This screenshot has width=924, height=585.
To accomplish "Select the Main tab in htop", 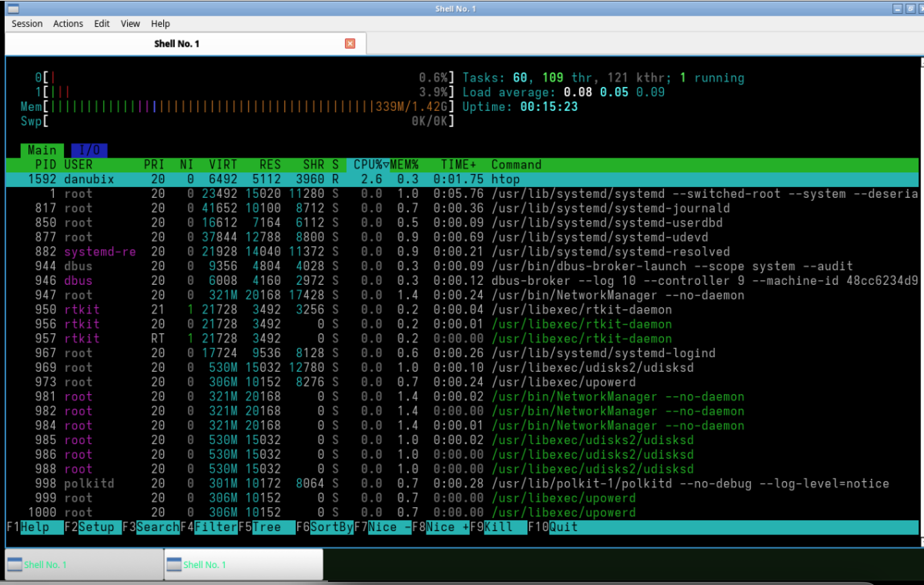I will coord(42,150).
